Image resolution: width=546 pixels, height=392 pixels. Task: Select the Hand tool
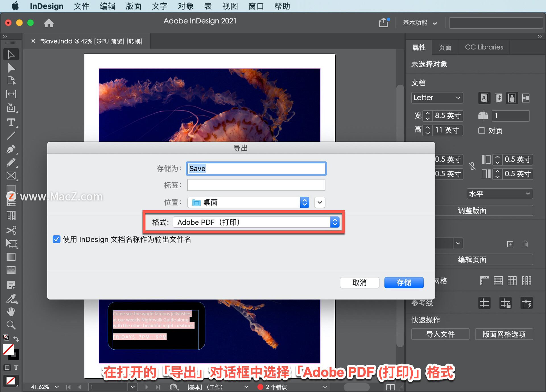11,312
